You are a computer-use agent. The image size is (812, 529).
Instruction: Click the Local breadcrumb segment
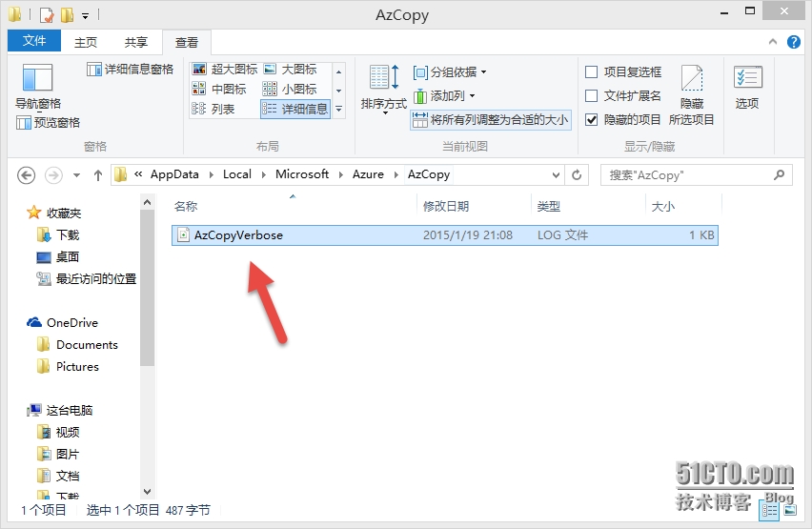coord(237,174)
